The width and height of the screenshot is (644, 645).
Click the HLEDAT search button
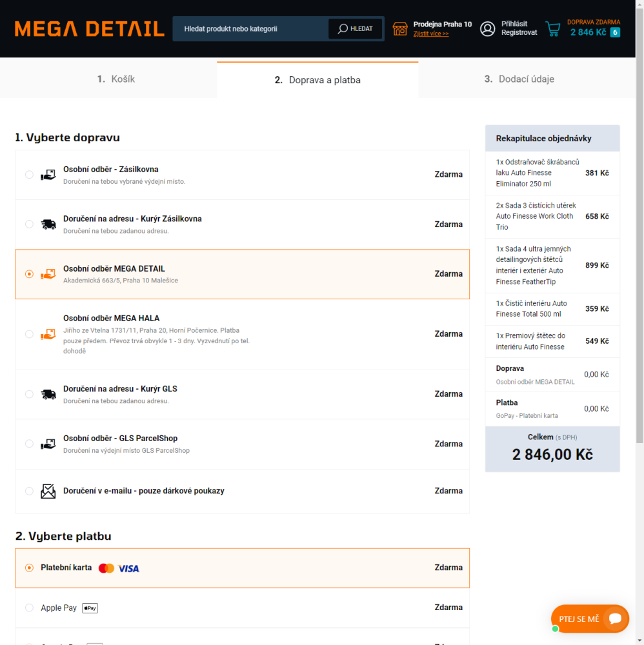355,29
